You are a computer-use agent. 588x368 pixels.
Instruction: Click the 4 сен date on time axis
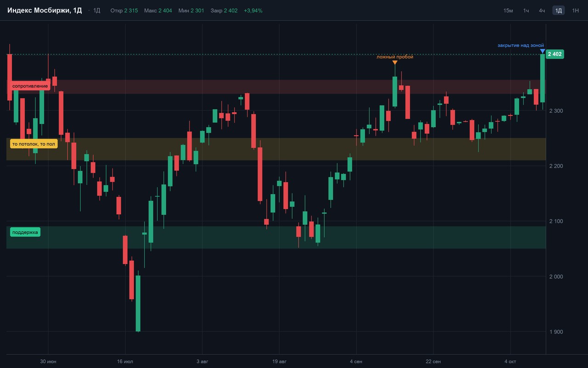pos(356,362)
